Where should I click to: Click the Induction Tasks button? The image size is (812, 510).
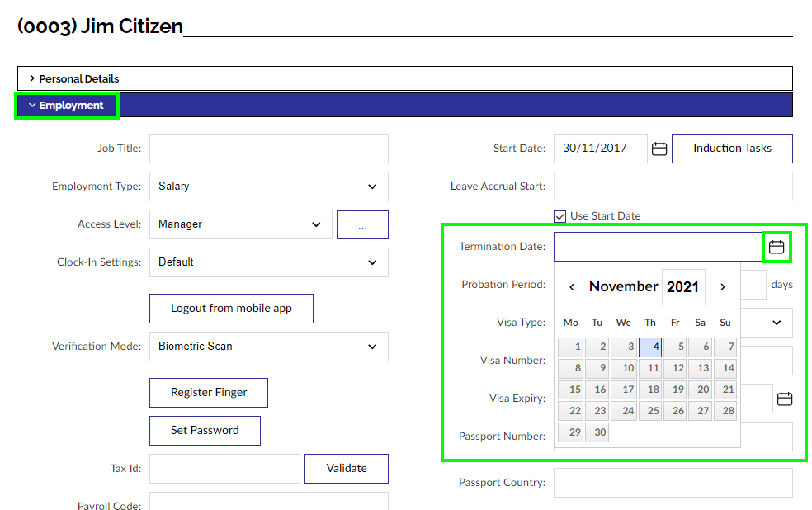(732, 149)
